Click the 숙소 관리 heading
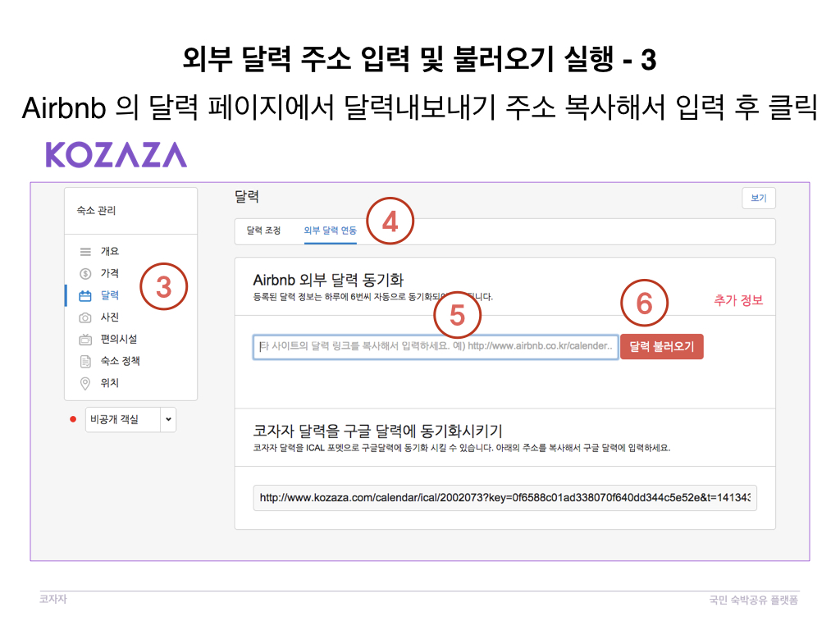This screenshot has height=630, width=840. coord(96,211)
